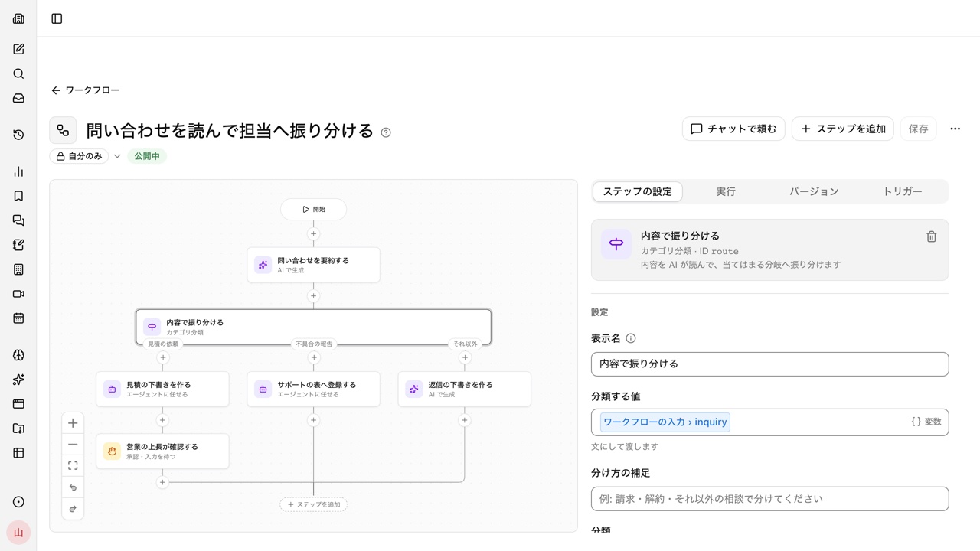Zoom out on the workflow canvas
The image size is (980, 551).
tap(73, 445)
